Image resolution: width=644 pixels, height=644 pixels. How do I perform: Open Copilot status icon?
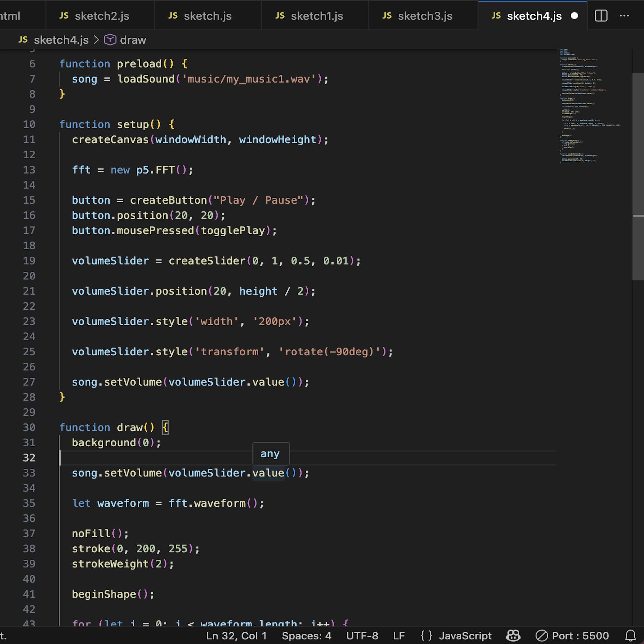[513, 636]
